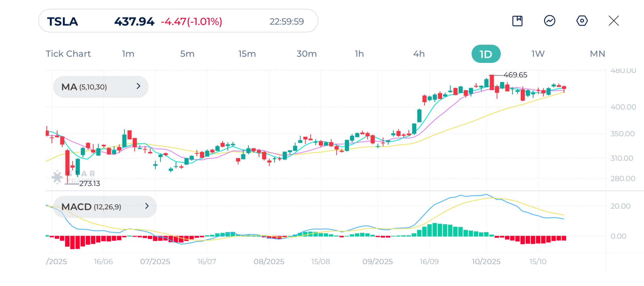
Task: Click the TSLA symbol name
Action: [x=63, y=21]
